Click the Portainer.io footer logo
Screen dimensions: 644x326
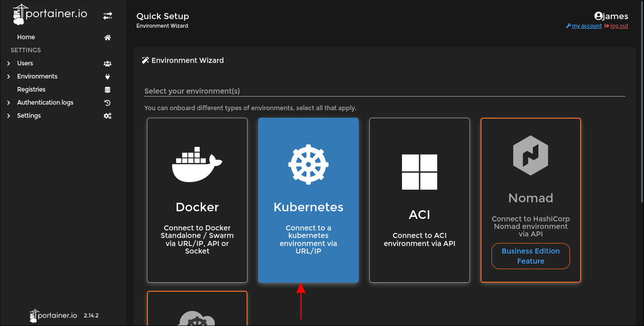53,315
